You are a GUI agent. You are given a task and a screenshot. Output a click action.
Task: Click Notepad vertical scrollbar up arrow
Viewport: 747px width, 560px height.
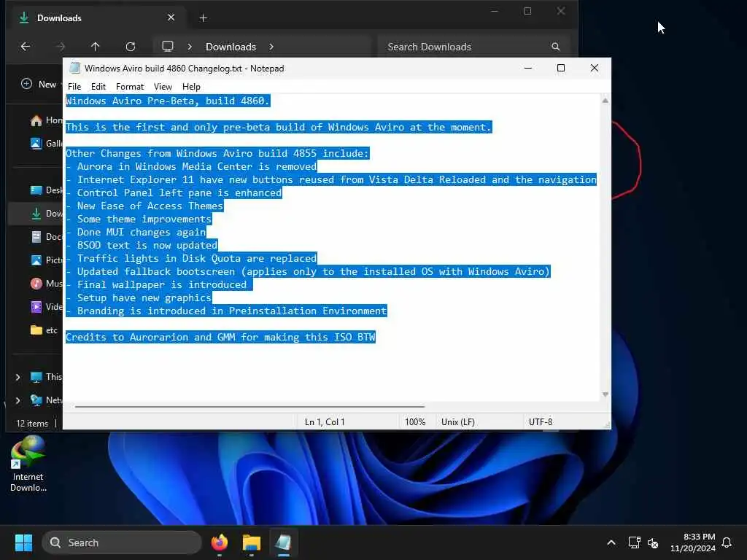click(x=605, y=101)
